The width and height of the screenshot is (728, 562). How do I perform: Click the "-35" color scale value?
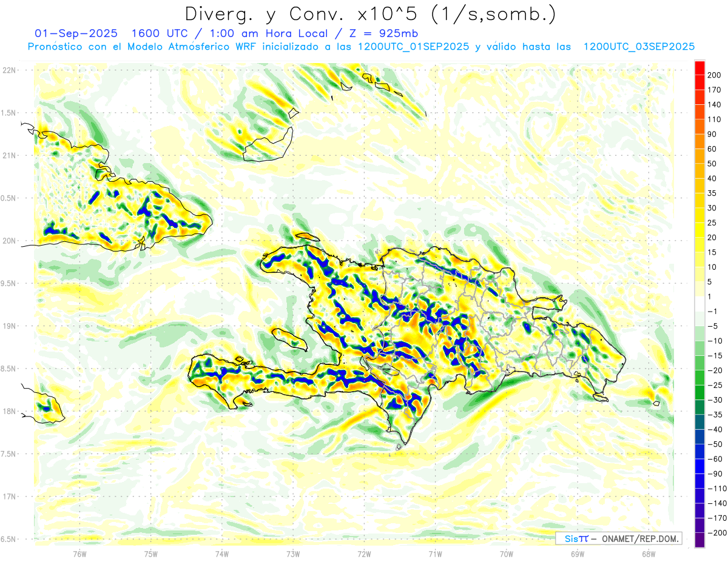pos(715,415)
